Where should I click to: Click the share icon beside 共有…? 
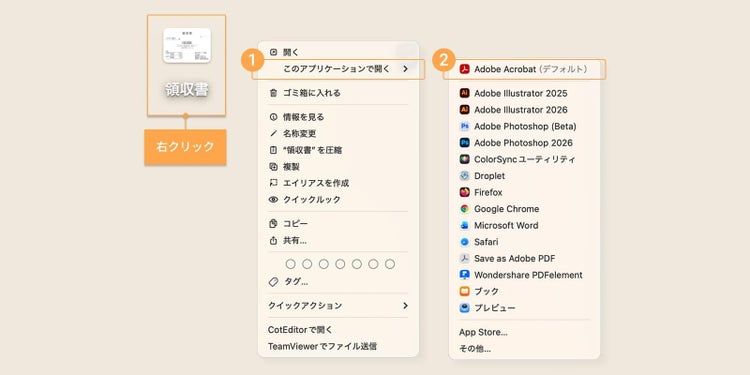tap(273, 240)
